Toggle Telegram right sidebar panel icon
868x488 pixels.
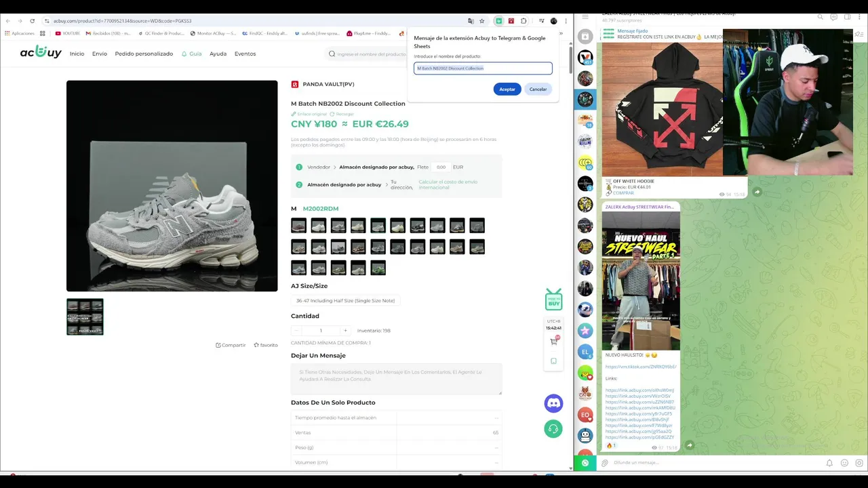847,16
